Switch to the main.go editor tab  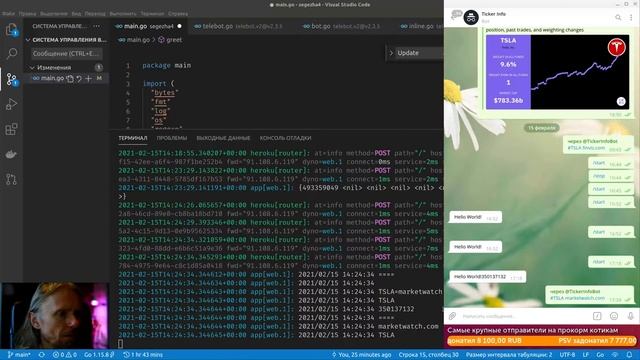[x=148, y=26]
